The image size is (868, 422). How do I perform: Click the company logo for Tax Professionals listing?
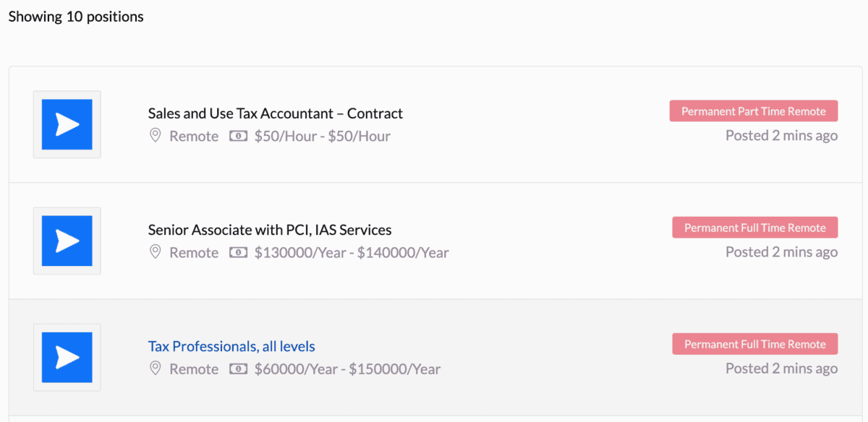[x=67, y=357]
